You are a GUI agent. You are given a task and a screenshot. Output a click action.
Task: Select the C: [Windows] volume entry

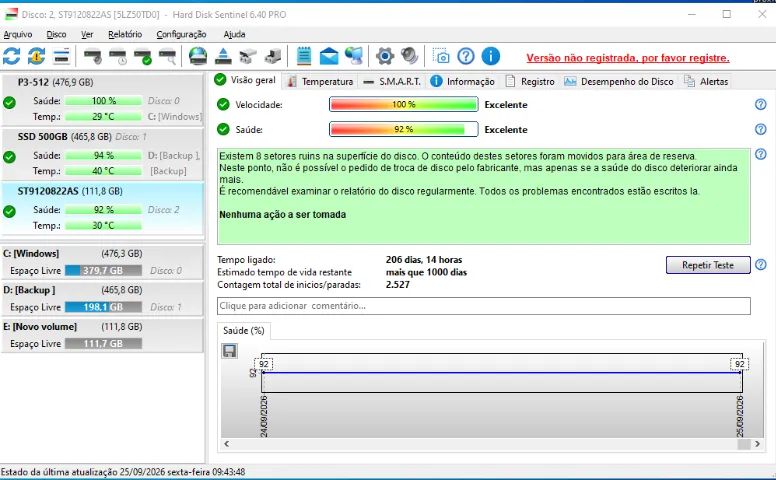pos(102,262)
